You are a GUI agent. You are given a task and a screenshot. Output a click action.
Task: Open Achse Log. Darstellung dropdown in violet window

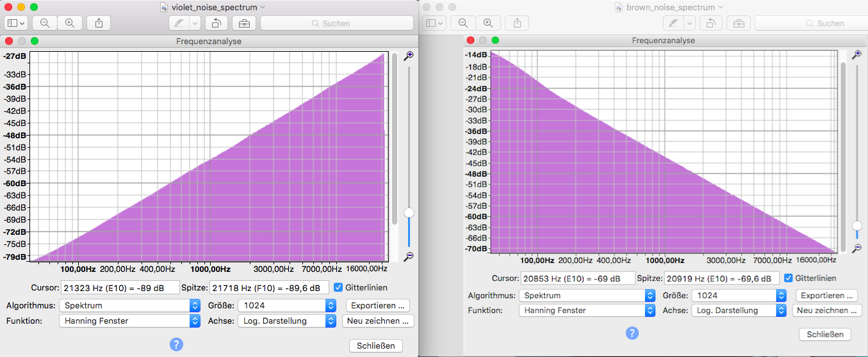coord(287,321)
